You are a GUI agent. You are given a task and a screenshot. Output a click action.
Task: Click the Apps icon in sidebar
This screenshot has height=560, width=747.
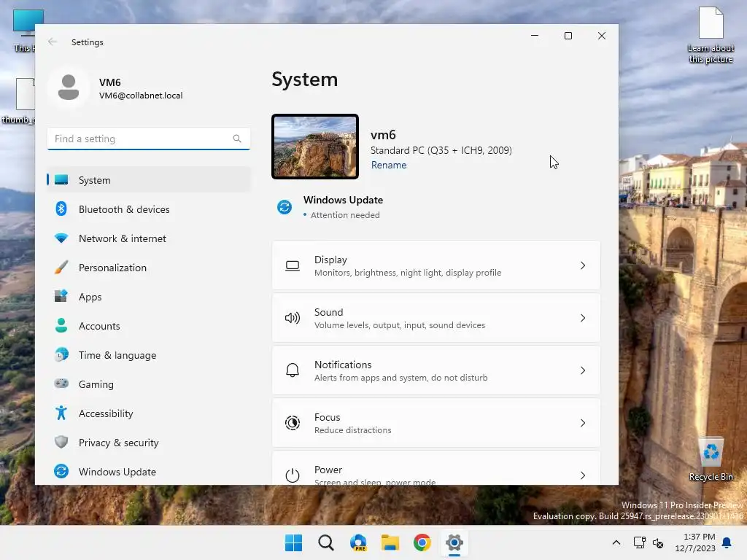61,296
